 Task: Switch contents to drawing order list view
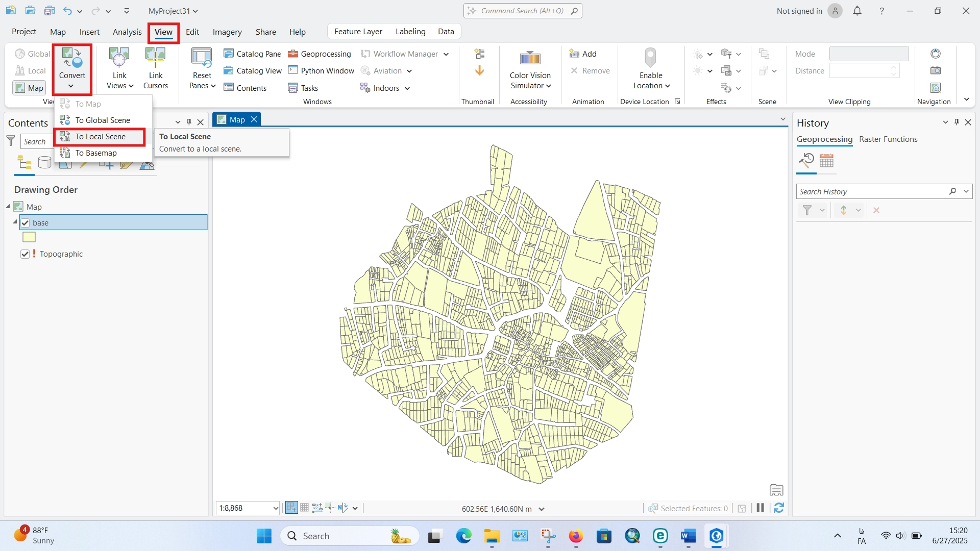pos(24,163)
